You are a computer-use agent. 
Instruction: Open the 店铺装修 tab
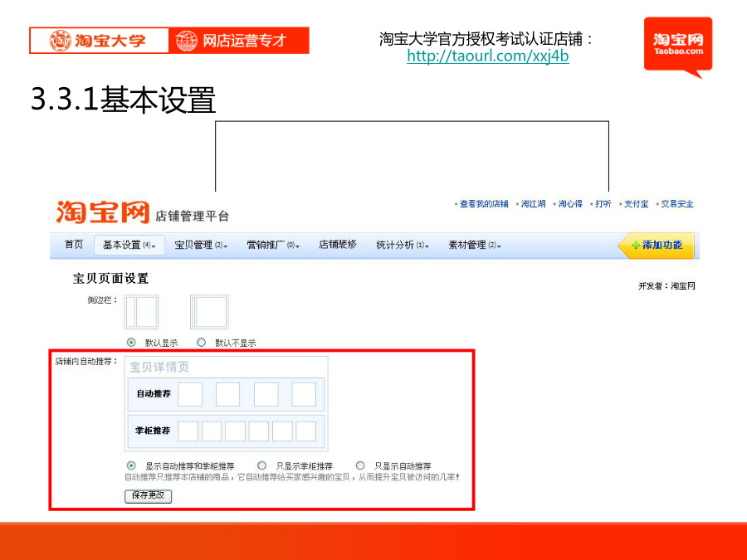tap(338, 245)
